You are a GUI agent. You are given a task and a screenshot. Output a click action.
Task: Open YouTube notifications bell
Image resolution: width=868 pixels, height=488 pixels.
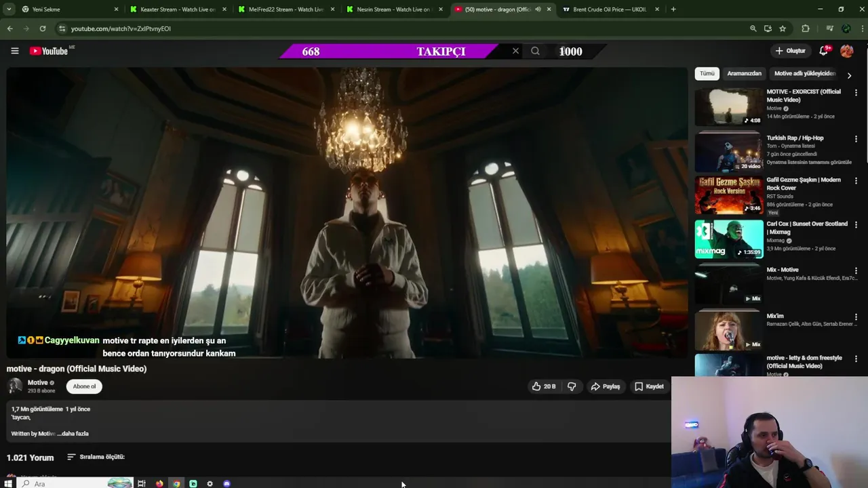coord(823,51)
